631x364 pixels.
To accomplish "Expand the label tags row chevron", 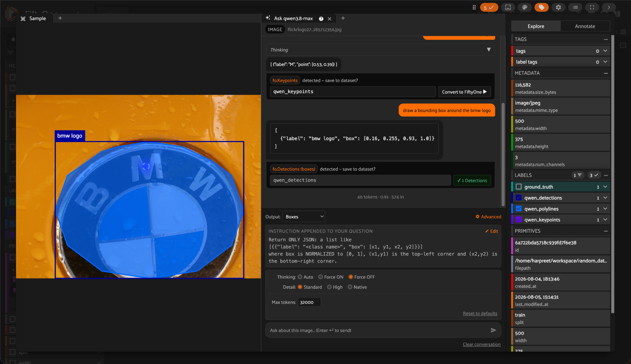I will 605,62.
